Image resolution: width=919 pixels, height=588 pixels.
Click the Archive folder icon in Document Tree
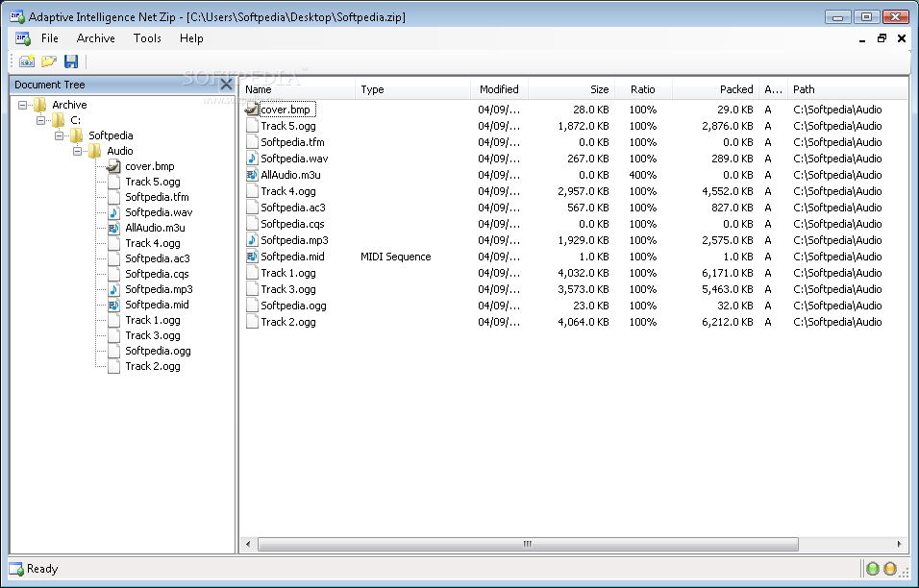coord(39,105)
